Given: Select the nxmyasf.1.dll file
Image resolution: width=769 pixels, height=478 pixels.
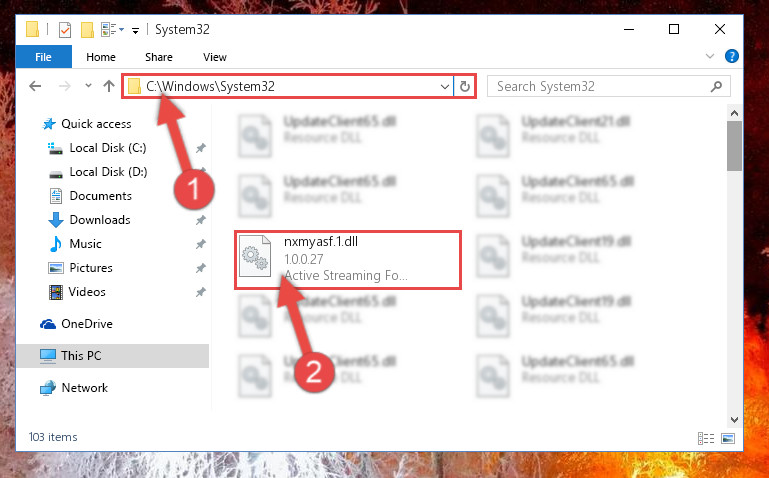Looking at the screenshot, I should [348, 260].
